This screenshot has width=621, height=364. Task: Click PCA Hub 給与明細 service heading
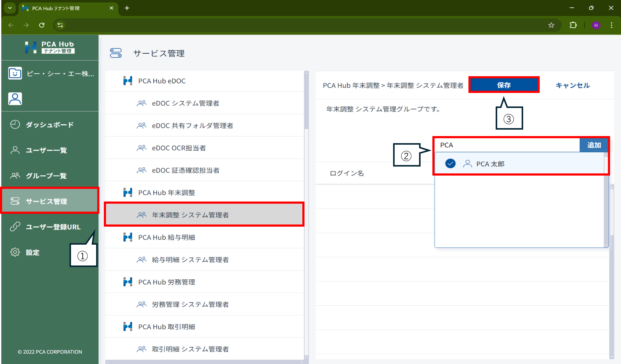(204, 237)
